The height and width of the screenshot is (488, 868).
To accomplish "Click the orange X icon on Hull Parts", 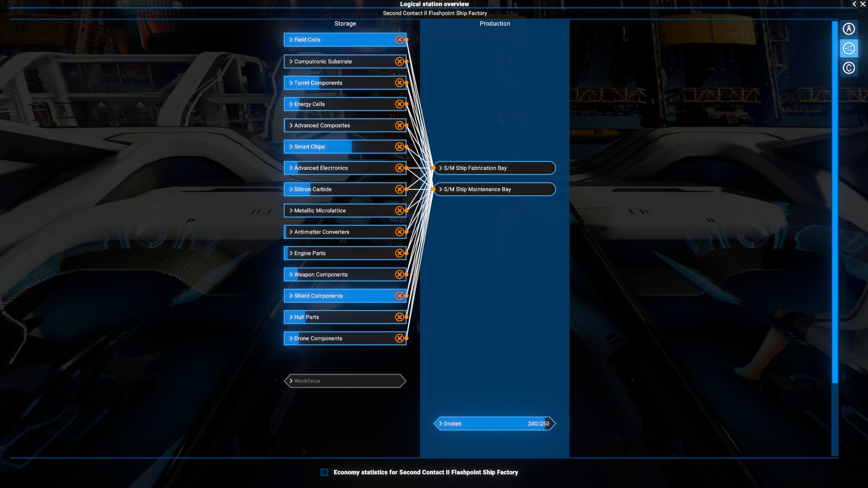I will click(399, 317).
